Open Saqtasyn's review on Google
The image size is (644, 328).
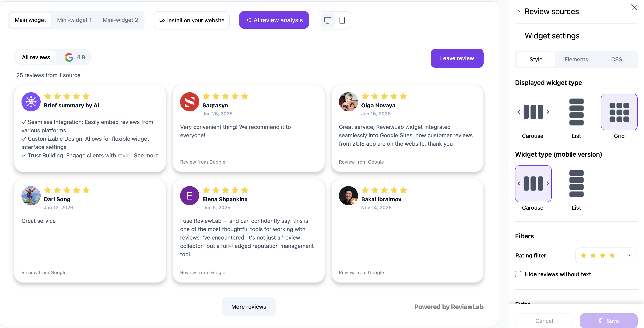[x=203, y=162]
